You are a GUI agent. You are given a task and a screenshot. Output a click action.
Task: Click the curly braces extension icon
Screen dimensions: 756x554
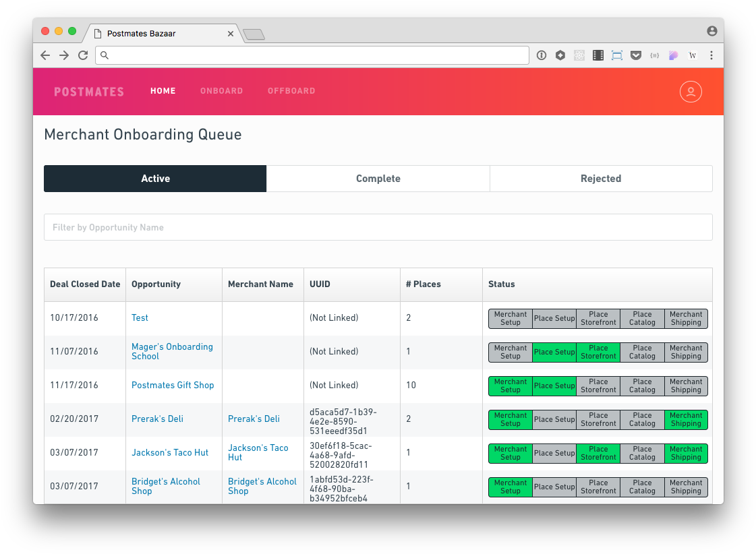pos(655,55)
